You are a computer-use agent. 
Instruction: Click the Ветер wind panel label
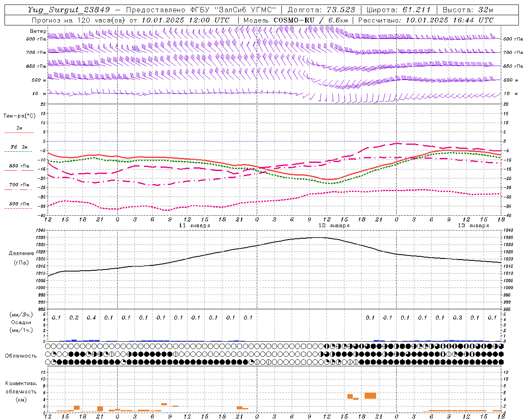click(x=38, y=31)
